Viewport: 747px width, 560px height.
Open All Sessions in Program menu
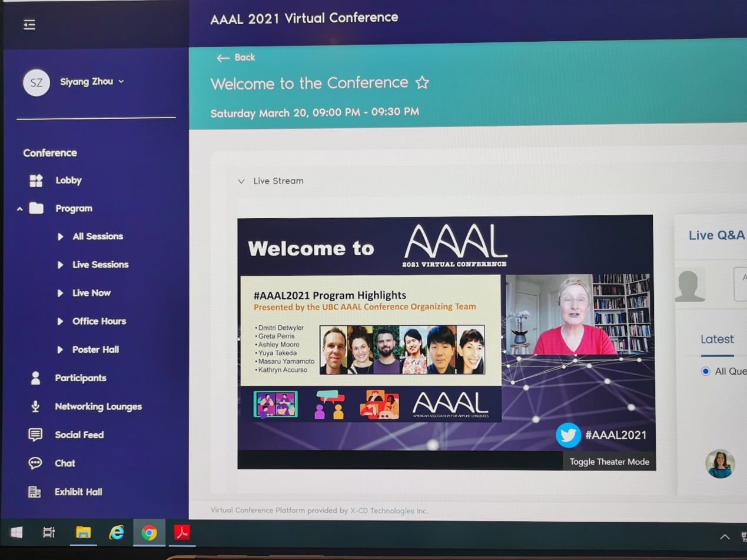pyautogui.click(x=98, y=236)
